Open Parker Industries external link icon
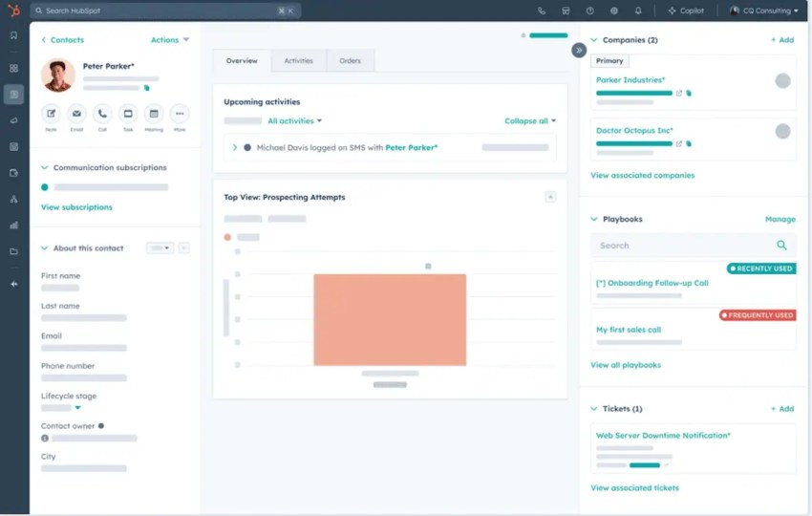The width and height of the screenshot is (812, 516). coord(679,94)
